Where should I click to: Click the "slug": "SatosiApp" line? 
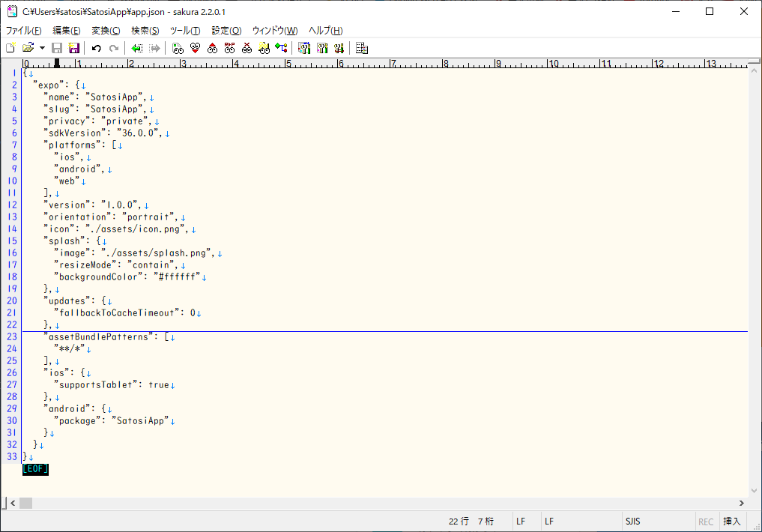click(95, 109)
